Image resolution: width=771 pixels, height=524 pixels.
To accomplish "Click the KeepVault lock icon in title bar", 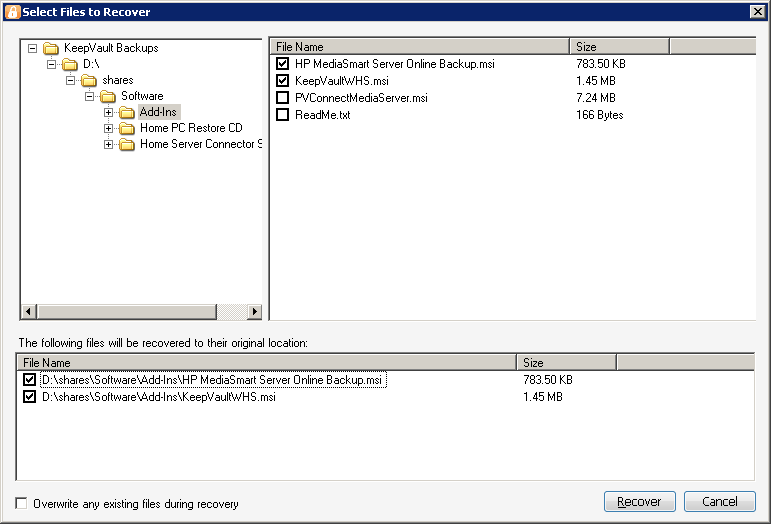I will click(x=12, y=12).
